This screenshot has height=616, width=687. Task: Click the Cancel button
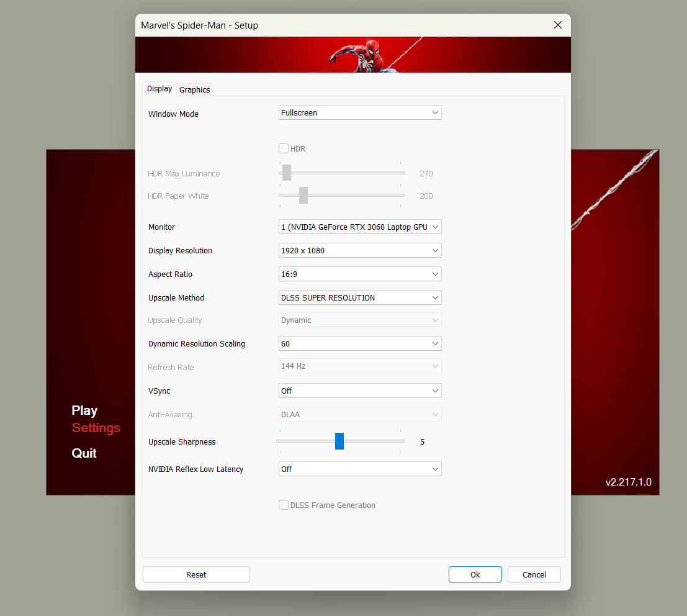coord(534,574)
